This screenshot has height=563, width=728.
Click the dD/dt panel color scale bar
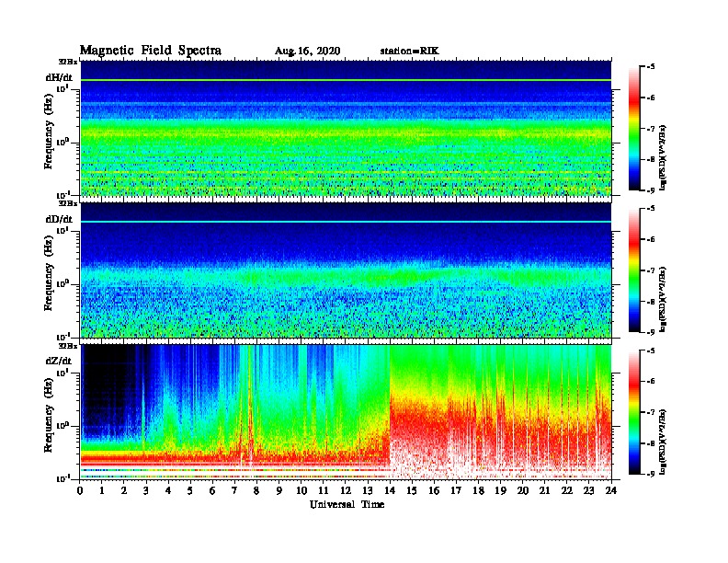pyautogui.click(x=634, y=270)
